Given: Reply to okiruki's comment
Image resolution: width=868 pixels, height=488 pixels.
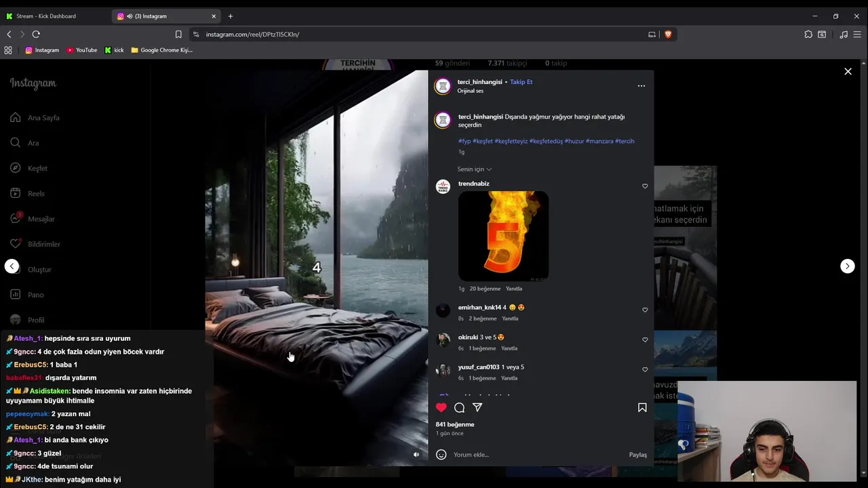Looking at the screenshot, I should [x=509, y=348].
